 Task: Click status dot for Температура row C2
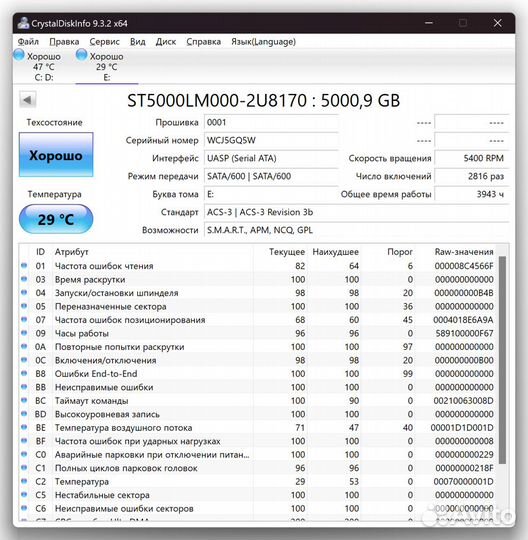pyautogui.click(x=24, y=481)
